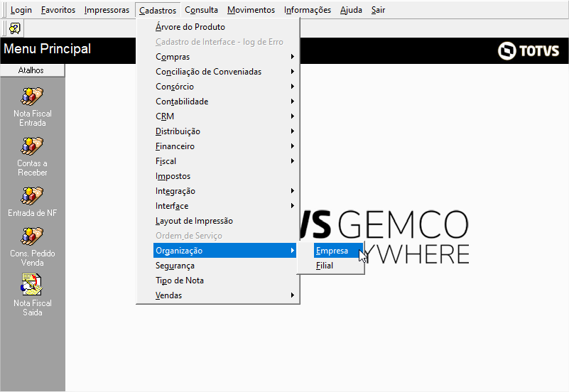This screenshot has width=569, height=392.
Task: Expand the Conciliação de Conveniadas submenu
Action: (x=225, y=72)
